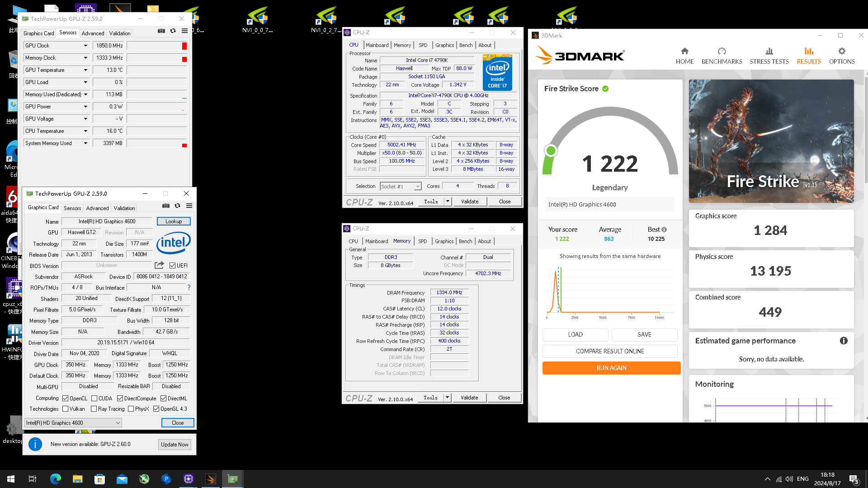Expand the GPU Clock sensor dropdown

(85, 46)
